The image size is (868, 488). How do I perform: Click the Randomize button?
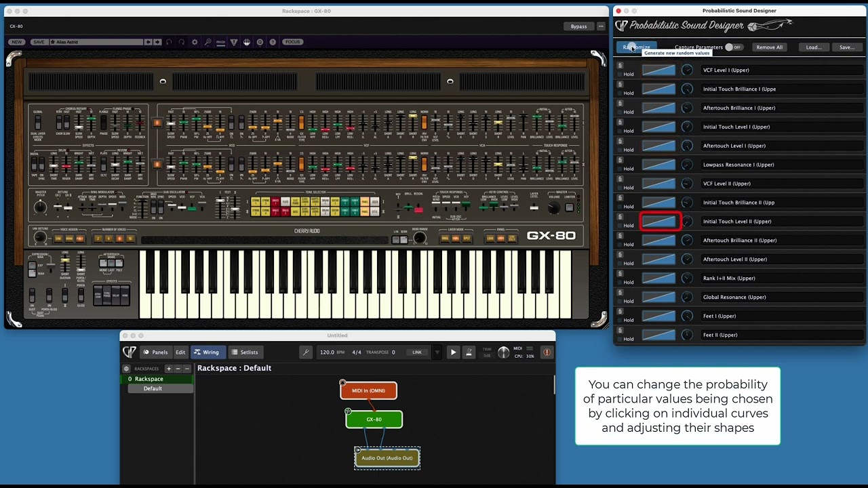pos(636,47)
